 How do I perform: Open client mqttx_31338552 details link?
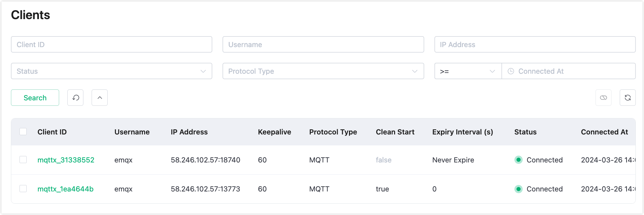point(66,160)
